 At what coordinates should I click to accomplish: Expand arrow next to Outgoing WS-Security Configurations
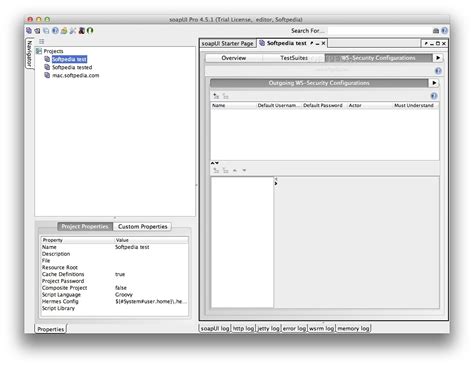click(x=434, y=83)
